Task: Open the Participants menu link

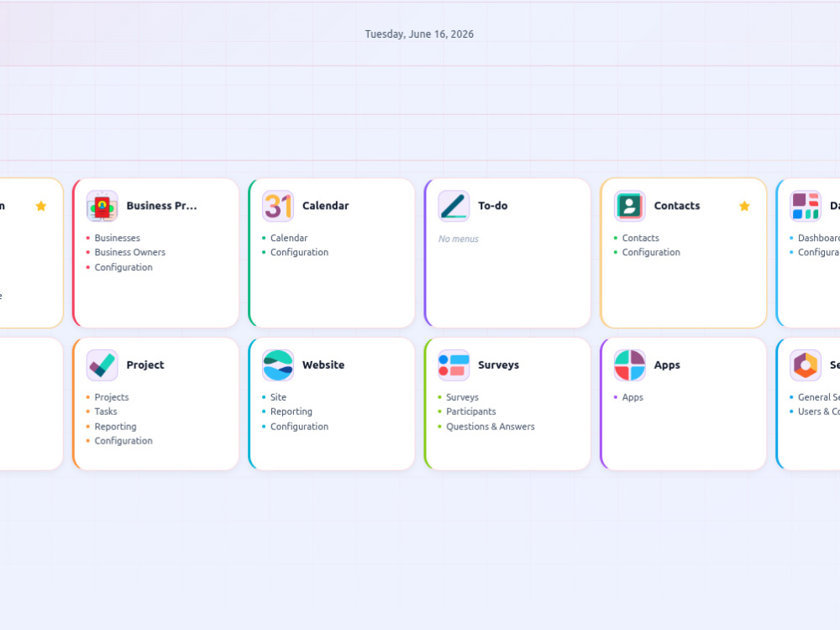Action: [471, 412]
